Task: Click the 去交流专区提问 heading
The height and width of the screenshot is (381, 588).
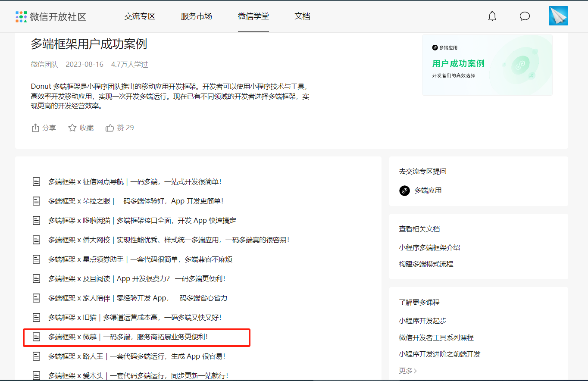Action: coord(422,172)
